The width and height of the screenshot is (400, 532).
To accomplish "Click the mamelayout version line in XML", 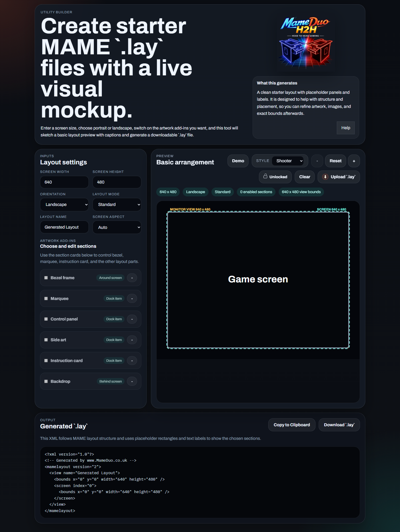I will (73, 467).
